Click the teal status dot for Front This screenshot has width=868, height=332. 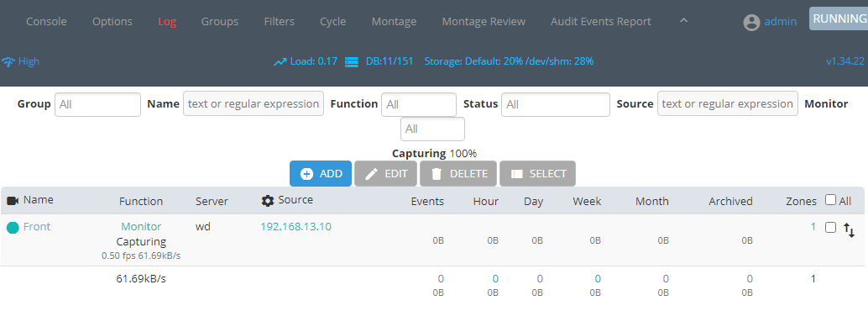click(13, 227)
